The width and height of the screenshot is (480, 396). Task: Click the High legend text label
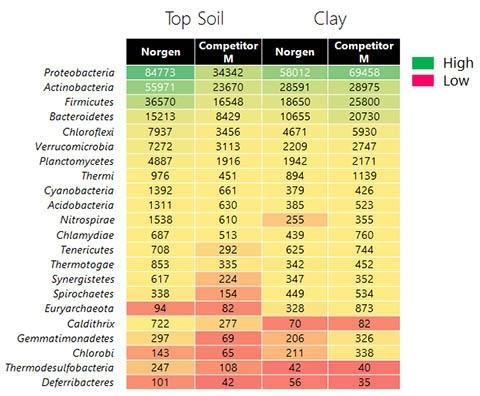pos(458,63)
